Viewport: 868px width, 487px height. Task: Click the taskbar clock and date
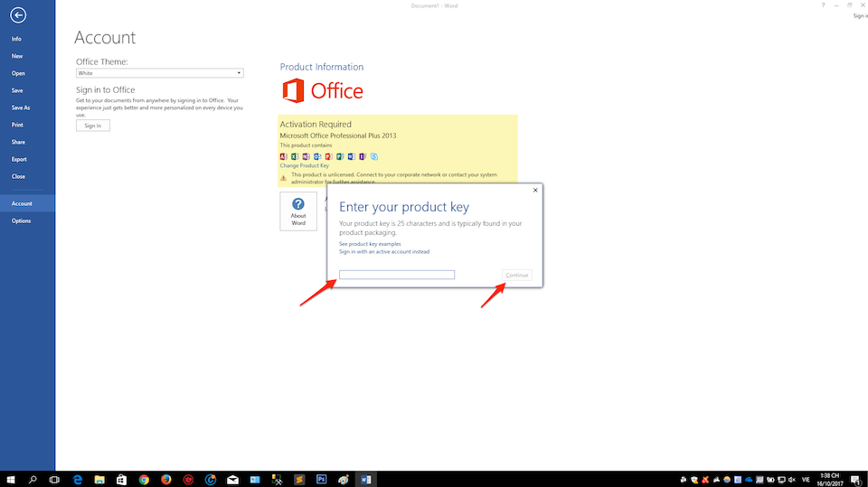pyautogui.click(x=829, y=479)
